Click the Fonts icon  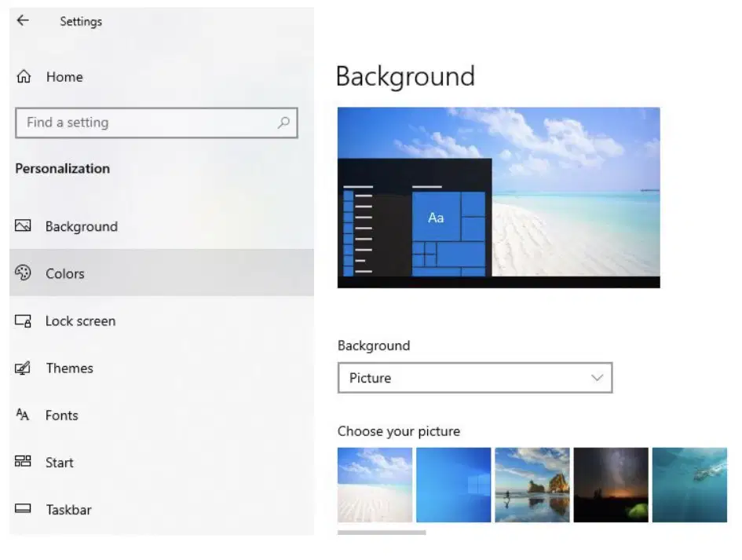tap(22, 415)
